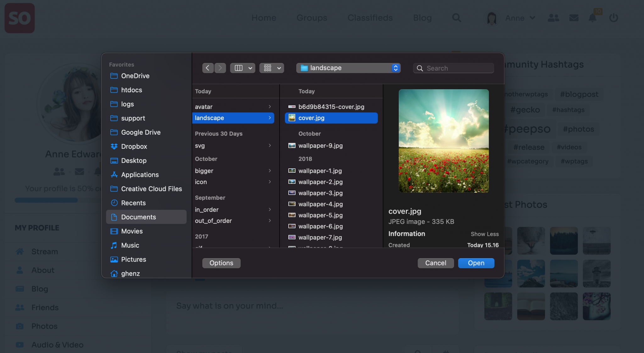644x353 pixels.
Task: Click the Options button
Action: pos(221,263)
